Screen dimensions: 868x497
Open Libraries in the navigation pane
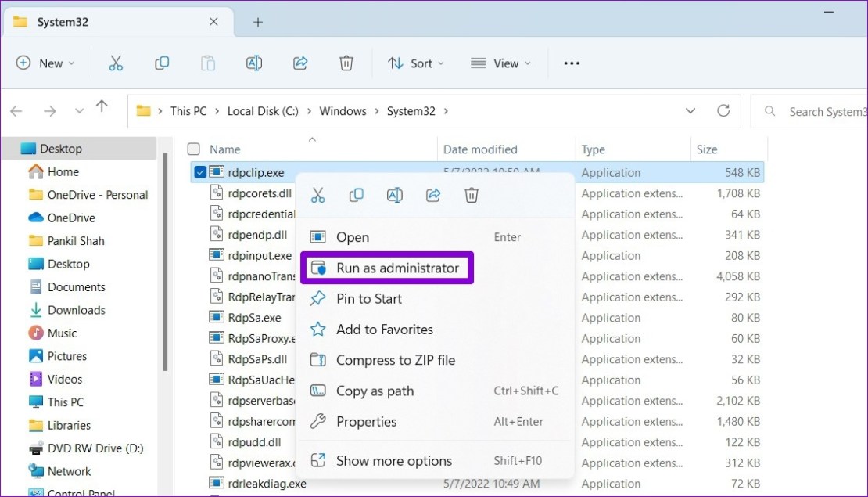pyautogui.click(x=69, y=426)
